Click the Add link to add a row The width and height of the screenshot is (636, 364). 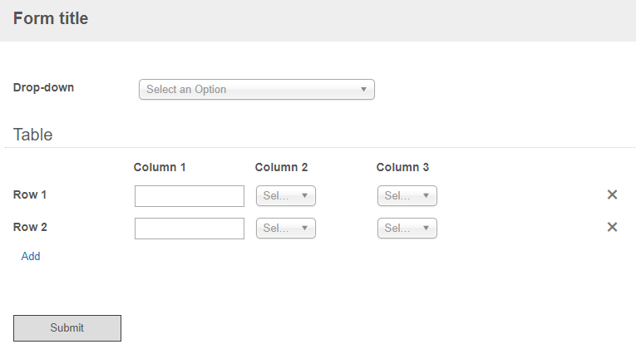tap(31, 256)
